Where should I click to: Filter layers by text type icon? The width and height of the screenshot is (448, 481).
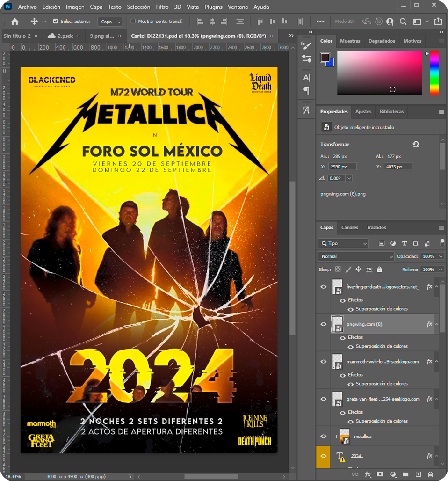[404, 243]
